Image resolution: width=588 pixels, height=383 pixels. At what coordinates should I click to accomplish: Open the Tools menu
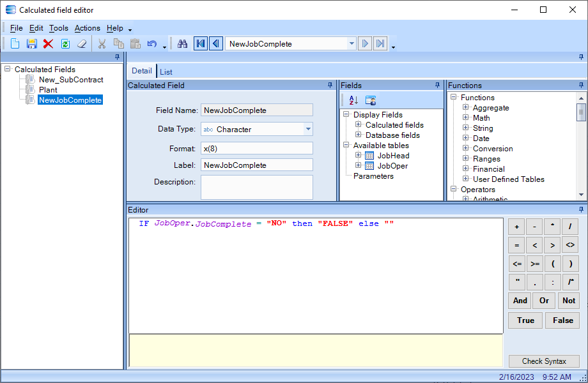pyautogui.click(x=59, y=28)
